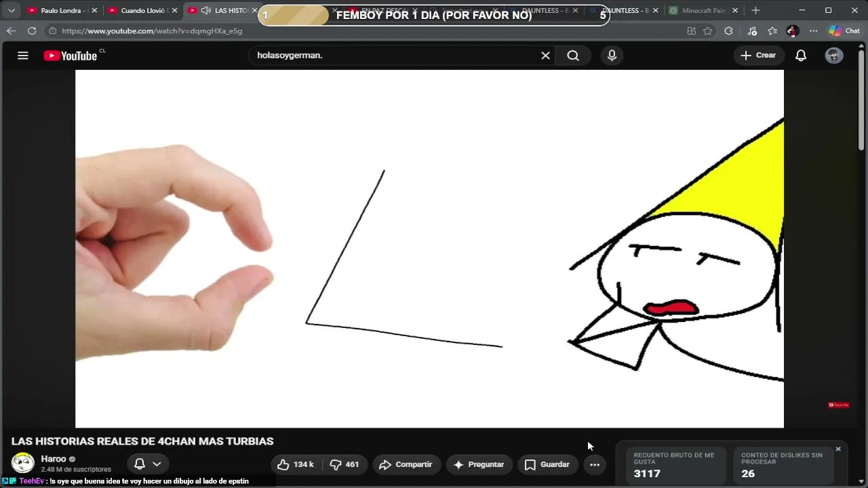The height and width of the screenshot is (488, 868).
Task: Start voice search with the microphone
Action: coord(612,56)
